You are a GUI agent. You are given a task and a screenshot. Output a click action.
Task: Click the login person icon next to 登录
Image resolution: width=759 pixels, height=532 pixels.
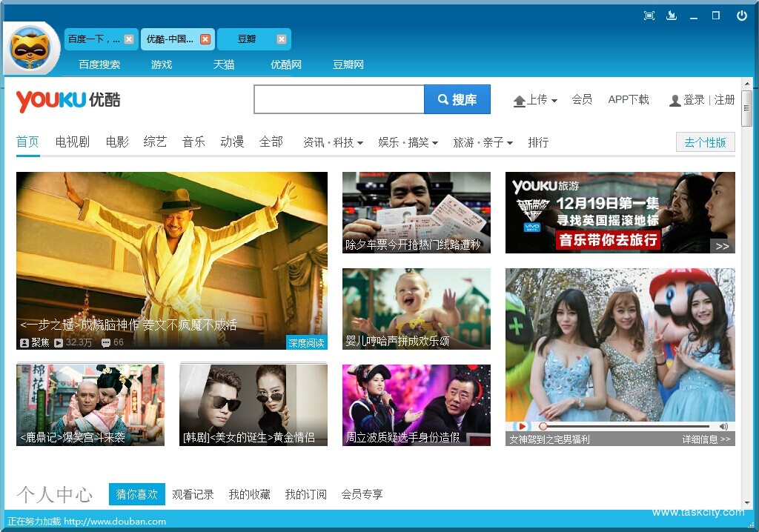click(x=675, y=100)
